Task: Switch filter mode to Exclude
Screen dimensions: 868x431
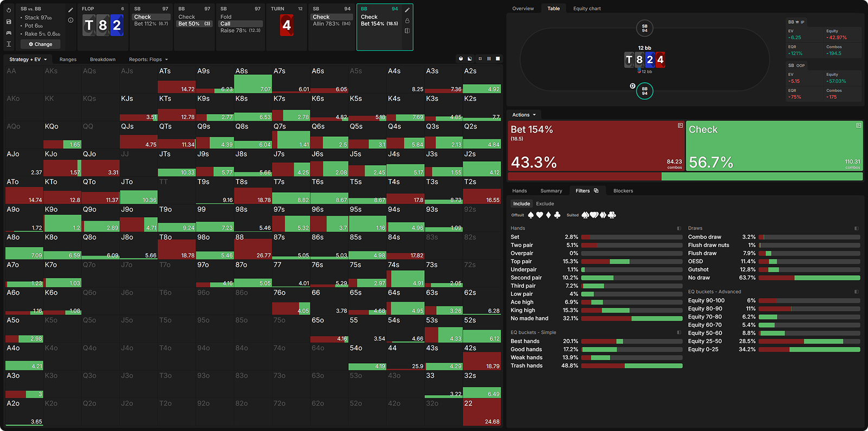Action: 545,204
